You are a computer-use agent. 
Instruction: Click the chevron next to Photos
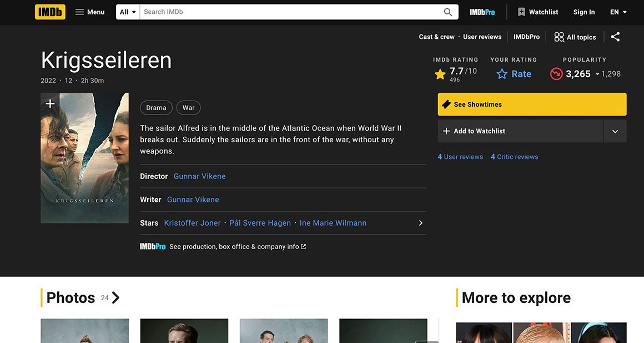click(116, 298)
